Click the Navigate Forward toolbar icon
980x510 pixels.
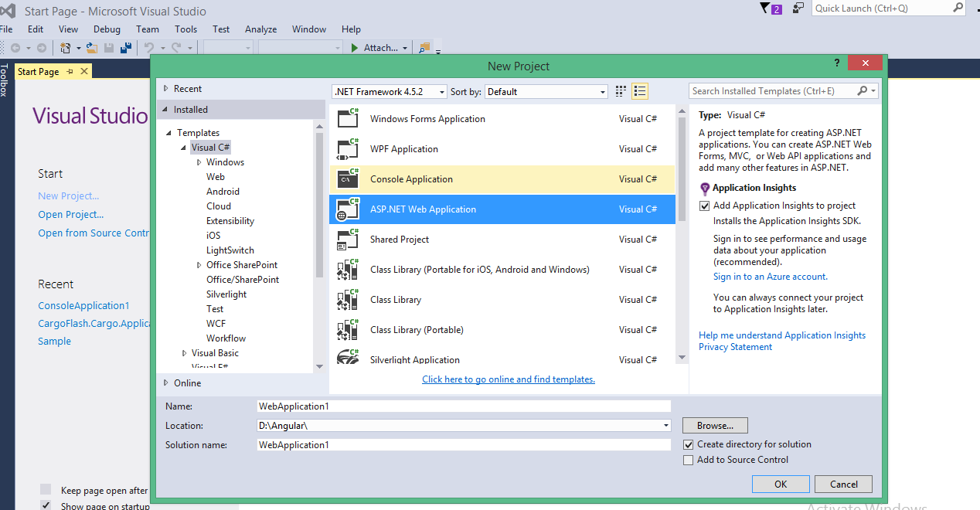[x=42, y=48]
